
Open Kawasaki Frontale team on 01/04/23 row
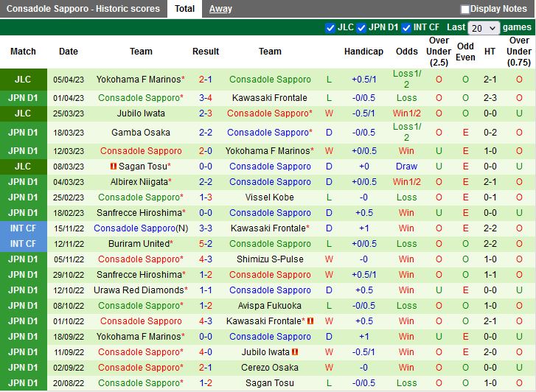[270, 98]
